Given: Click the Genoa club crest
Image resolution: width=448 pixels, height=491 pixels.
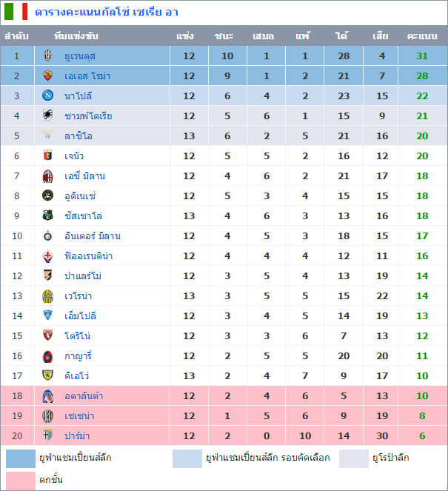Looking at the screenshot, I should click(48, 156).
